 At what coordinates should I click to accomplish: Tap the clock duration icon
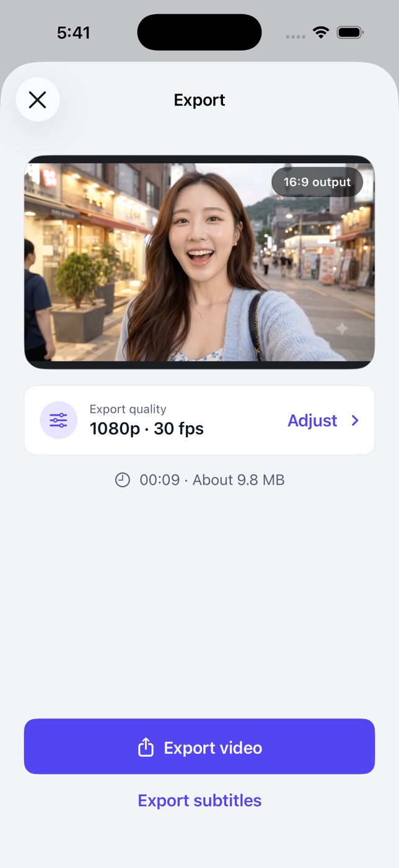(123, 480)
